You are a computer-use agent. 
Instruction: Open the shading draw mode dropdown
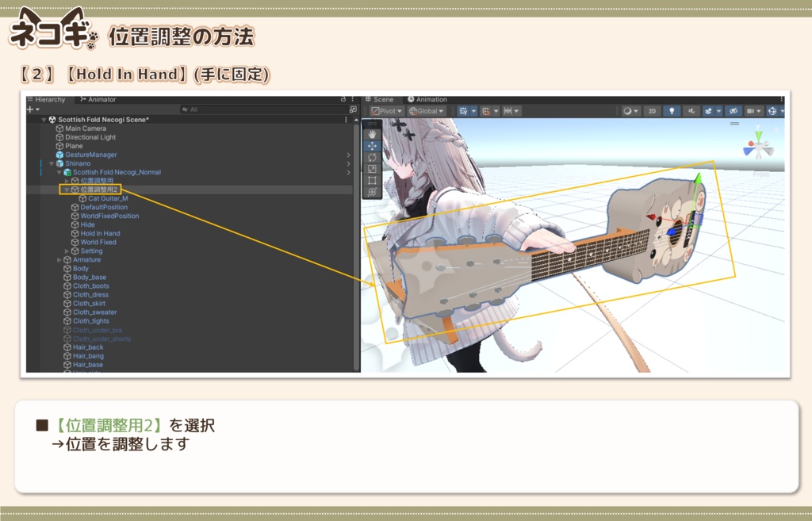630,111
